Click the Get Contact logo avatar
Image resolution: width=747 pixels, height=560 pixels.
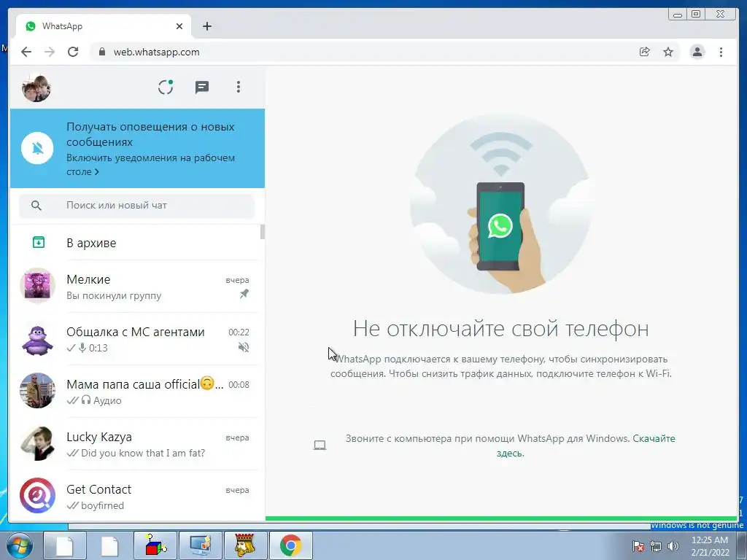click(x=38, y=496)
